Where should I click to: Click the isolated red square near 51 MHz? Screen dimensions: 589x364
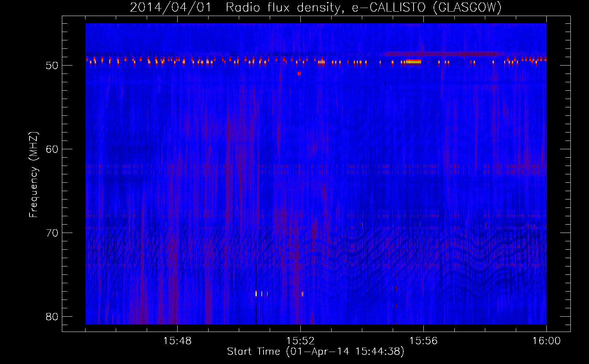299,74
